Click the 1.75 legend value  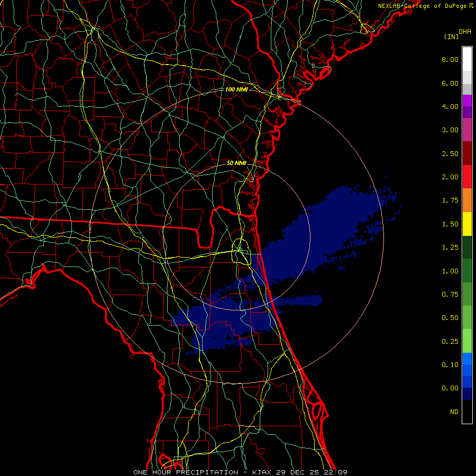tap(450, 200)
